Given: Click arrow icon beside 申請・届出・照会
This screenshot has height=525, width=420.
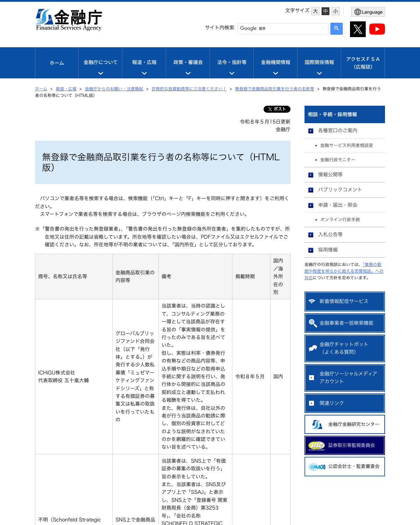Looking at the screenshot, I should point(311,205).
